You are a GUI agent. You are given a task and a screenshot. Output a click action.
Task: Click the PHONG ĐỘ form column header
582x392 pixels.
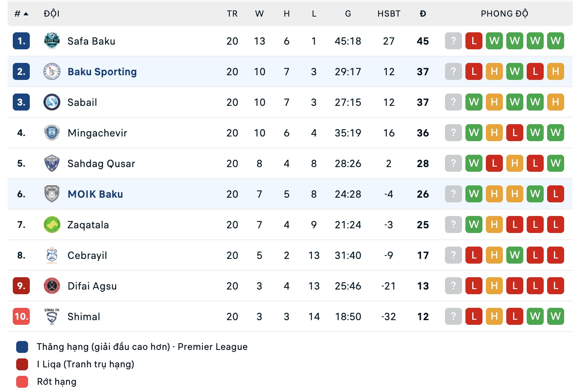[x=504, y=14]
